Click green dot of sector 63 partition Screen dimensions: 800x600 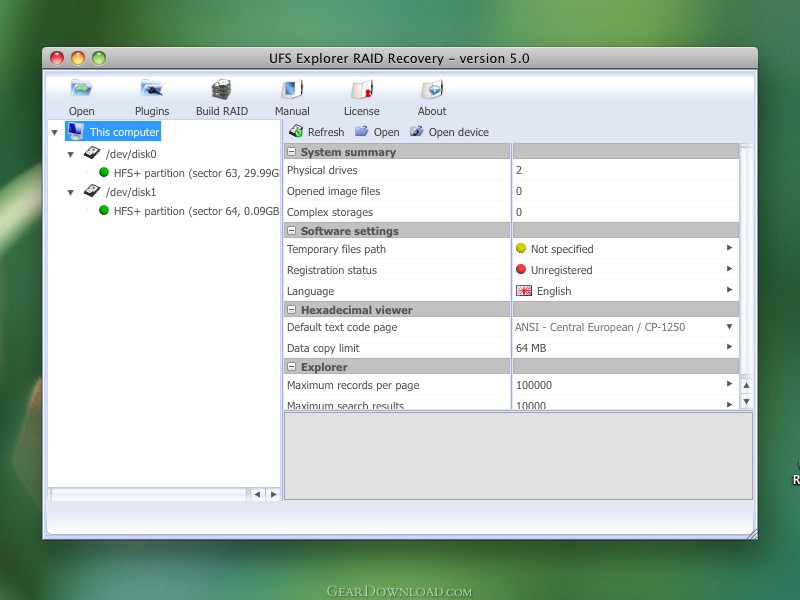click(104, 172)
